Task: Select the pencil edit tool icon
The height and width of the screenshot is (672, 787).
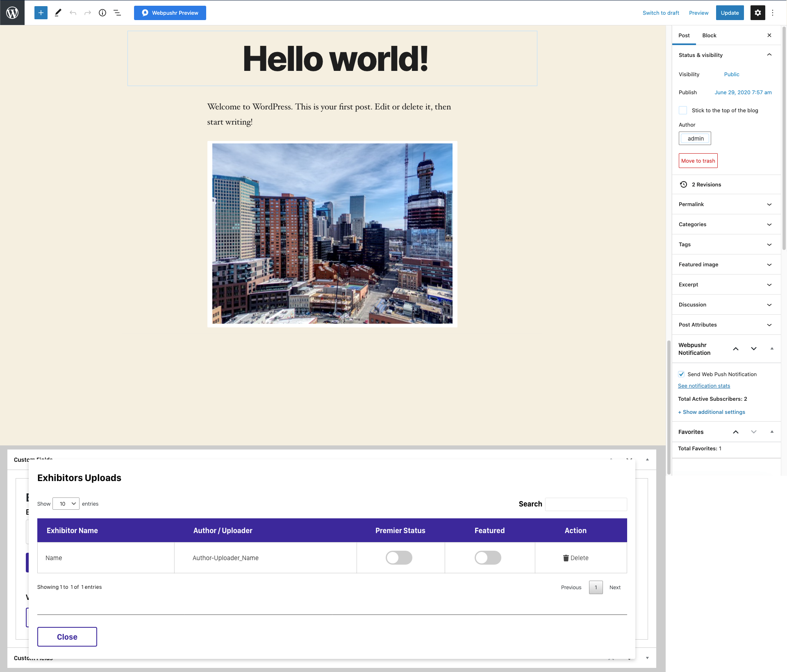Action: coord(58,13)
